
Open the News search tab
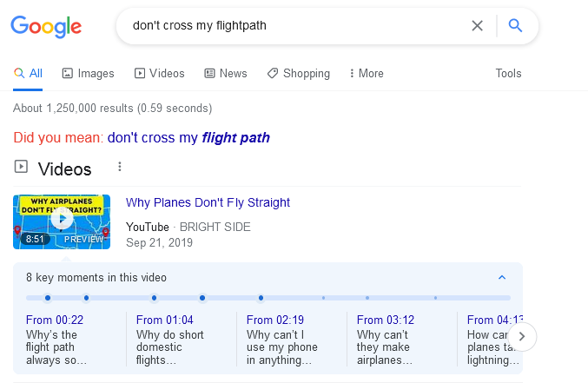[226, 74]
